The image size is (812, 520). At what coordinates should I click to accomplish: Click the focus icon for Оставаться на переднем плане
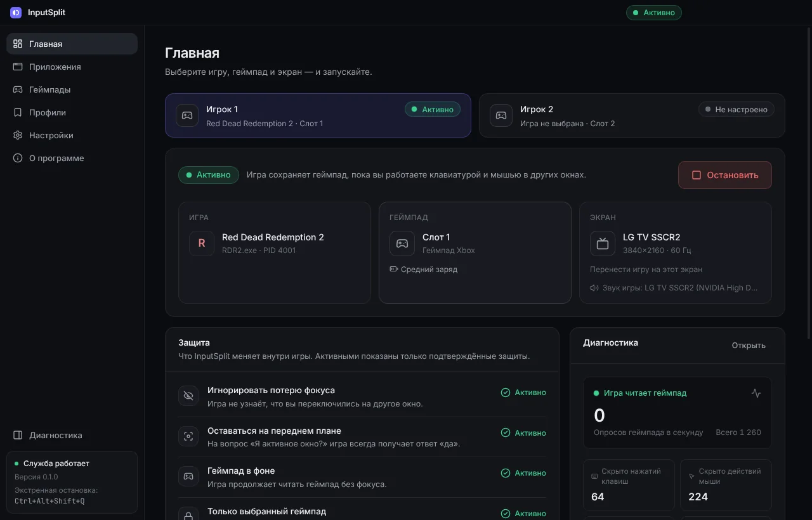(x=188, y=436)
